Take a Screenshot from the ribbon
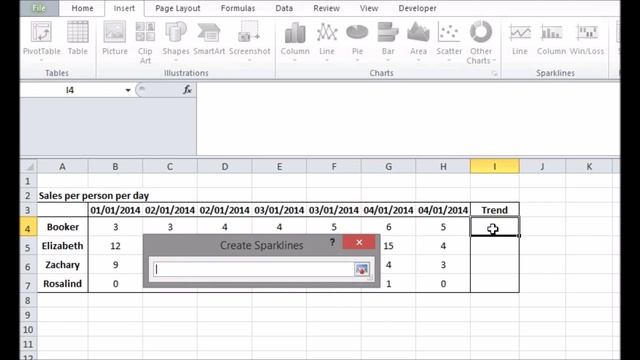The height and width of the screenshot is (360, 640). 249,41
